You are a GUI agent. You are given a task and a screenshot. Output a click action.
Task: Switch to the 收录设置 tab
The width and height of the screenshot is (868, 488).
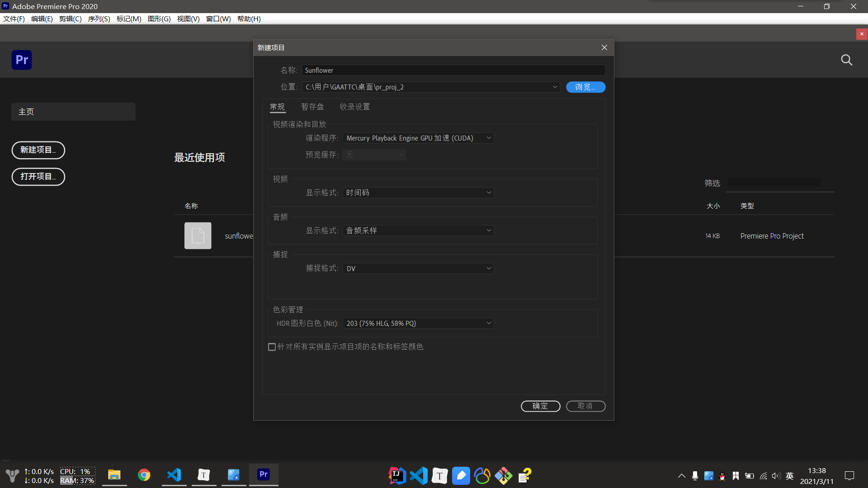(354, 107)
